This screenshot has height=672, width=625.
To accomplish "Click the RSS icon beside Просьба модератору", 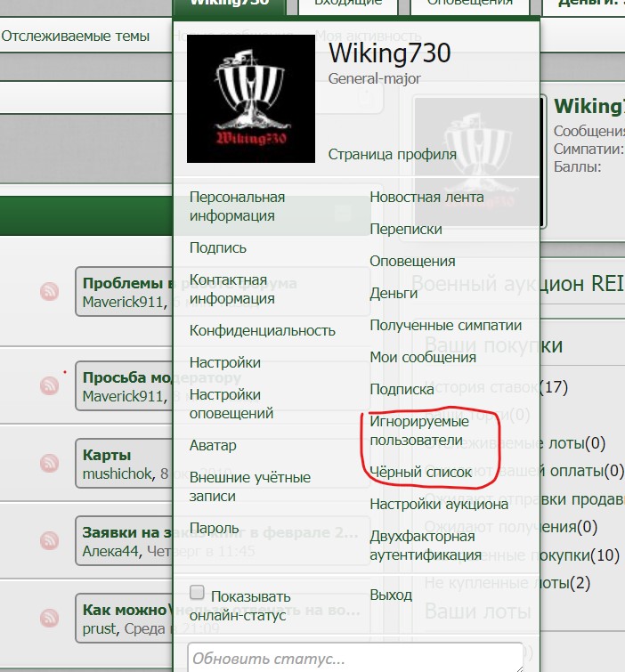I will coord(49,385).
